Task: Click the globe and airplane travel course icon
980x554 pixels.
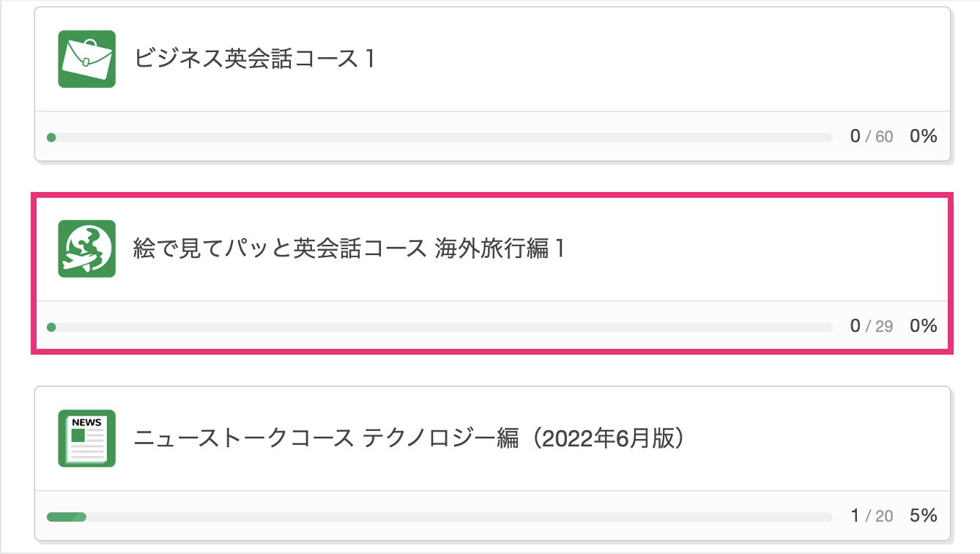Action: [86, 248]
